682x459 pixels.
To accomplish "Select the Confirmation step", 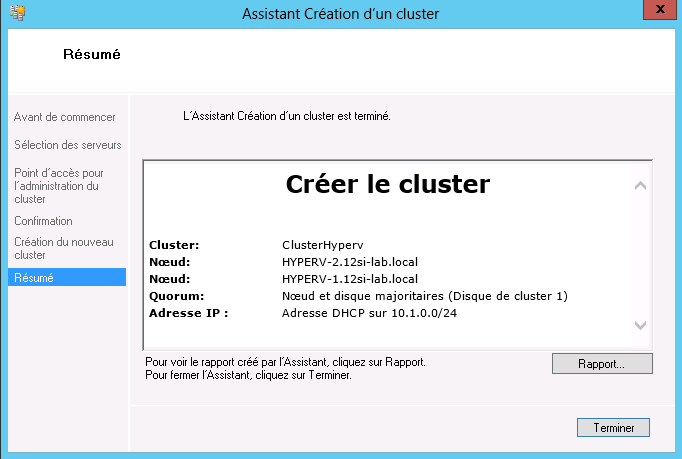I will [43, 221].
